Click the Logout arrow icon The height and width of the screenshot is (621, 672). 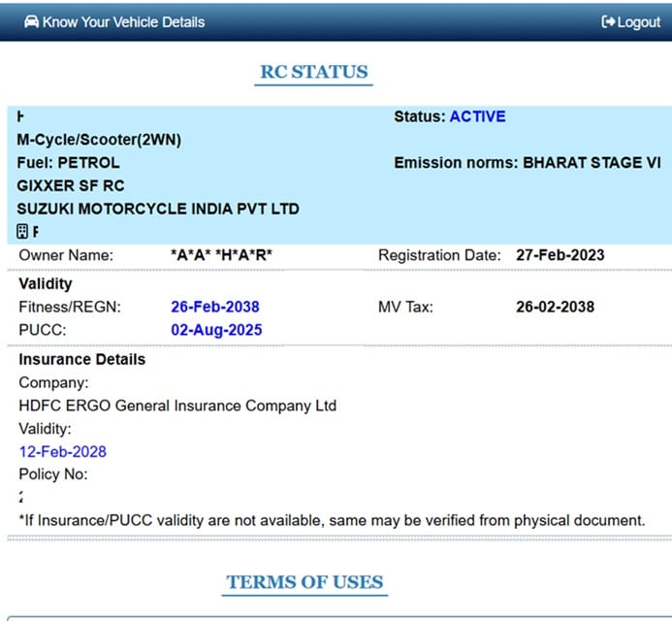608,22
